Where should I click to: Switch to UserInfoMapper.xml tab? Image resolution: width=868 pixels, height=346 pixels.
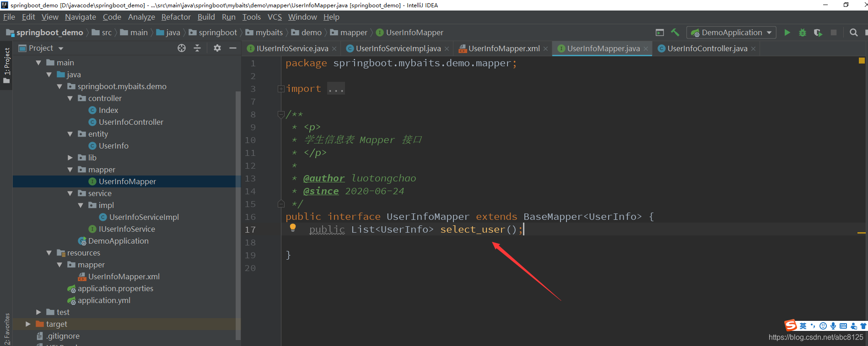click(504, 48)
